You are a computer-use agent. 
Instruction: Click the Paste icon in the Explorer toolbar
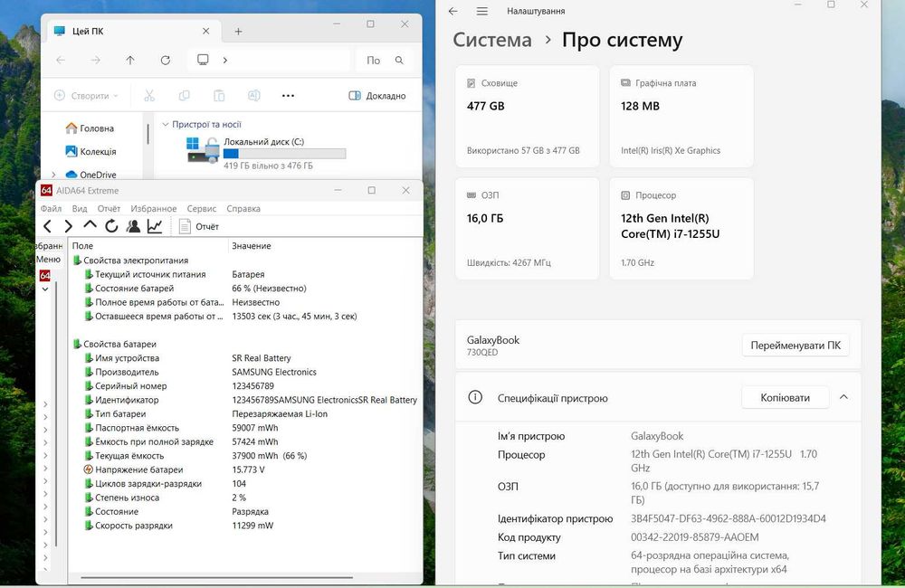click(219, 96)
